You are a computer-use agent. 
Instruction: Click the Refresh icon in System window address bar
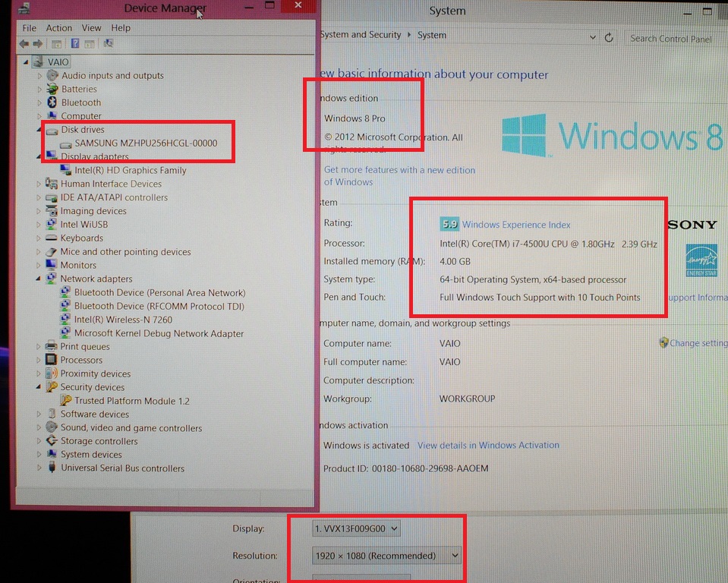[609, 38]
